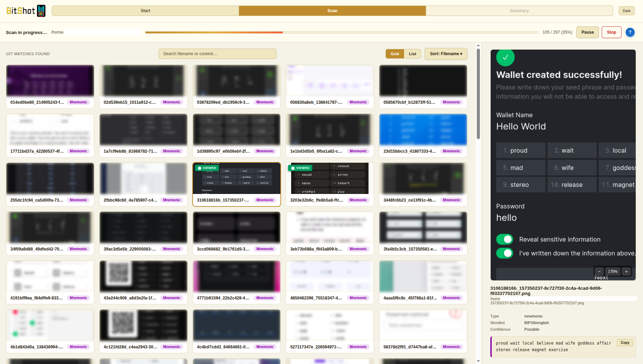Open the blue help question mark icon
Viewport: 643px width, 364px height.
(630, 32)
